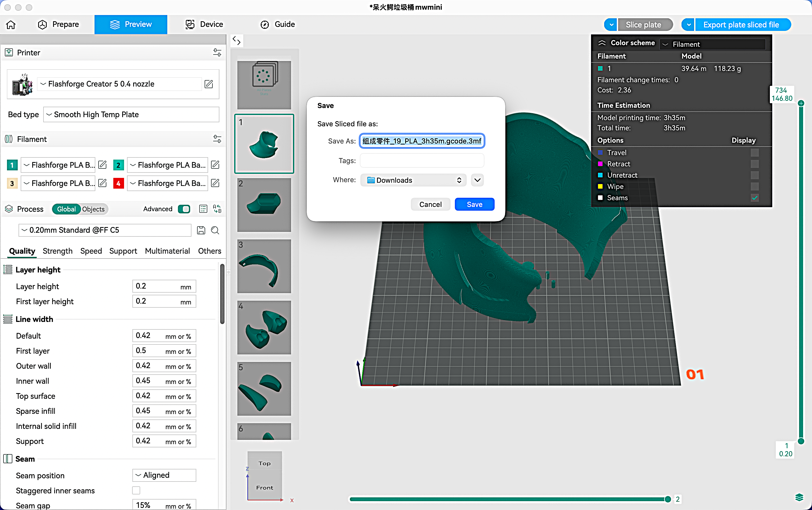Select plate 4 thumbnail

(264, 328)
